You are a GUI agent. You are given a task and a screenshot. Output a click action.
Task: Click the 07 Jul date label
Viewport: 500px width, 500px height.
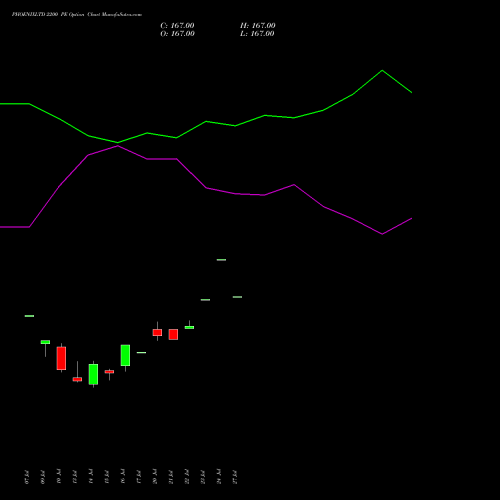click(27, 477)
